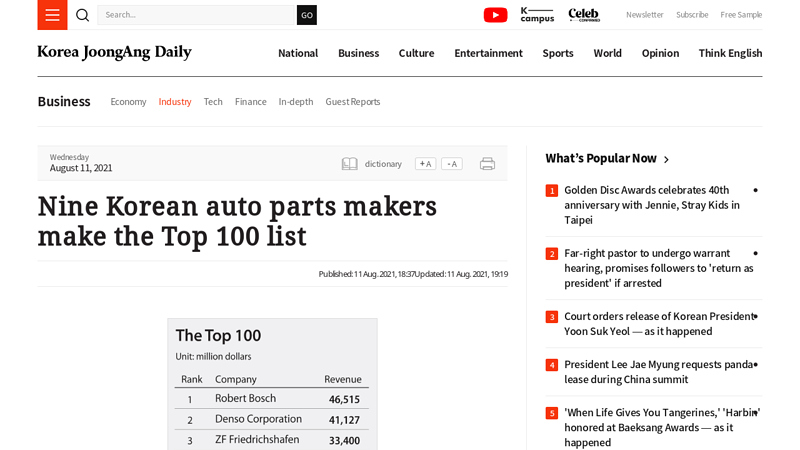Open the Celeb Confirmed logo link
Screen dimensions: 800x450
pos(584,15)
